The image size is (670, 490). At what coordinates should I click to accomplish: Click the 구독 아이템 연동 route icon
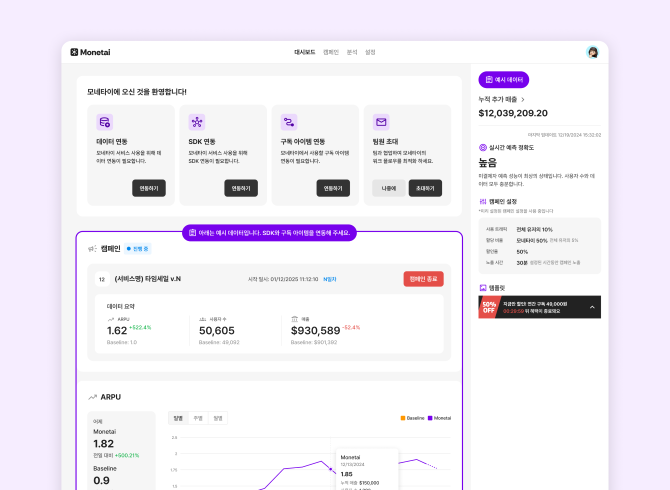[289, 122]
